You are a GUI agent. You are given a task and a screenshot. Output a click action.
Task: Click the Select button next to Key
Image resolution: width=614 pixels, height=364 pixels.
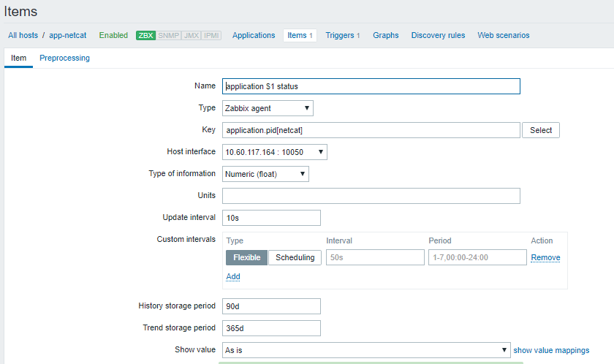(x=541, y=130)
